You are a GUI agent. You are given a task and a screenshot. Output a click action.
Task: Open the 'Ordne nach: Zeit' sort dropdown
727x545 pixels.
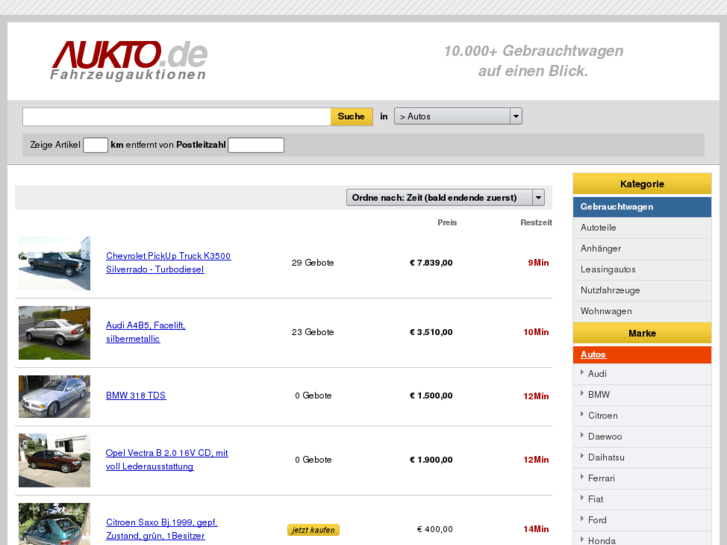[445, 198]
